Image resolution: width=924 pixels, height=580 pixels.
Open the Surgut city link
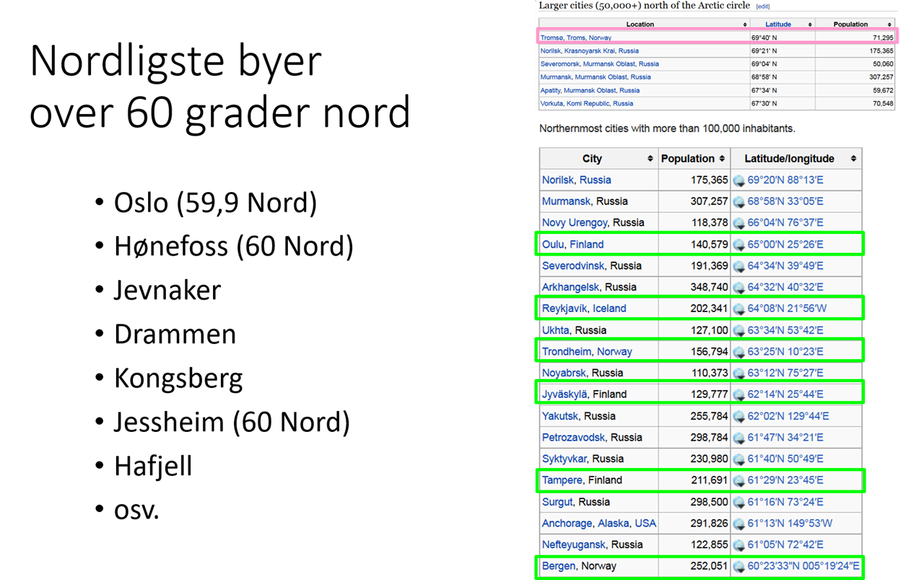coord(558,502)
